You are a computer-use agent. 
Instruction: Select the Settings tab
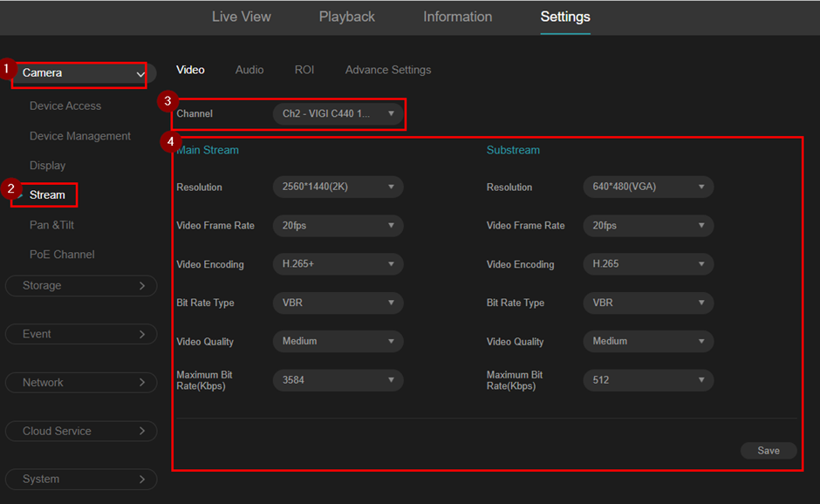[564, 17]
